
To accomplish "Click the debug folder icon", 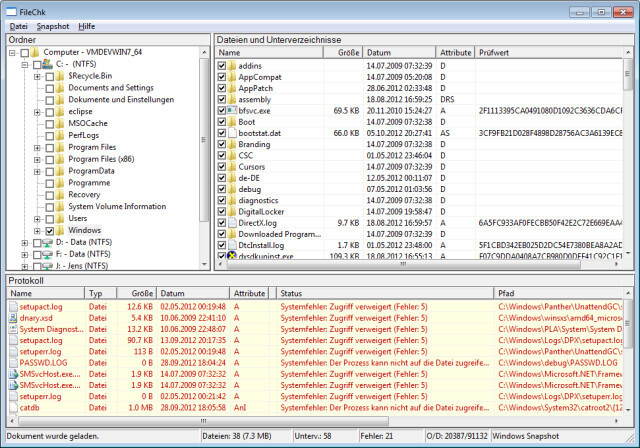I will click(x=232, y=189).
